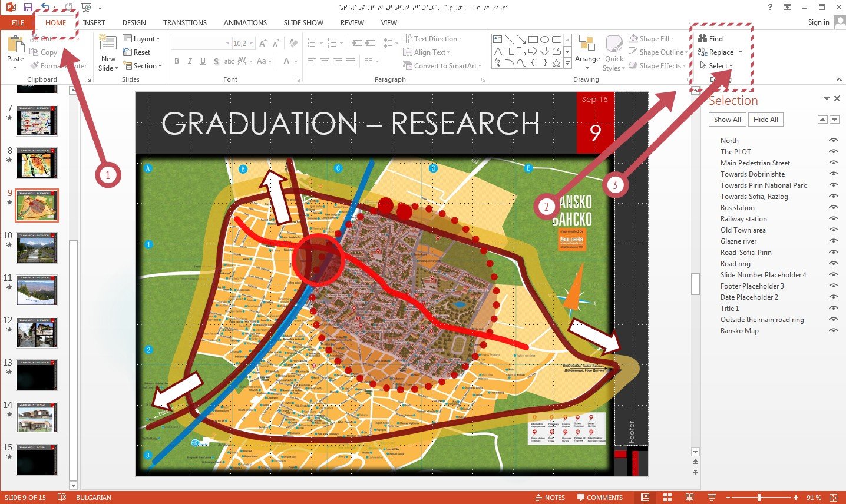
Task: Switch to the ANIMATIONS tab
Action: pos(245,23)
